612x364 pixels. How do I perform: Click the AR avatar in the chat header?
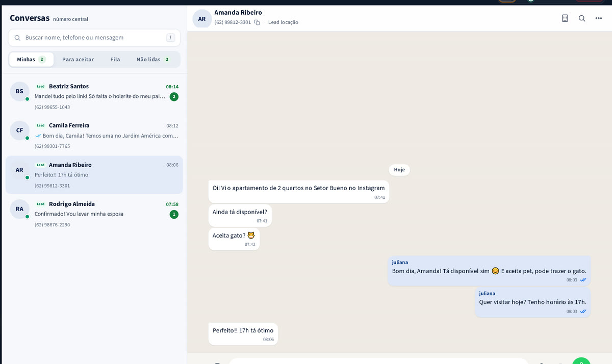tap(202, 19)
